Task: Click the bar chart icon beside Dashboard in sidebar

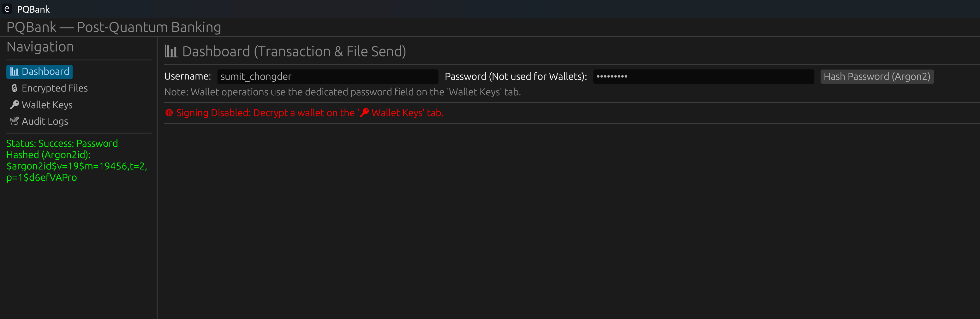Action: (14, 72)
